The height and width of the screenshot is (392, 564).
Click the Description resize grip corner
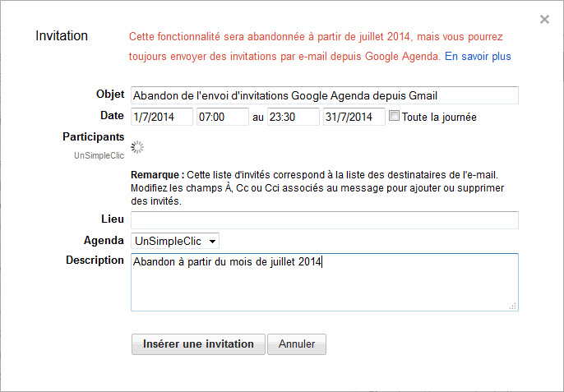coord(513,306)
